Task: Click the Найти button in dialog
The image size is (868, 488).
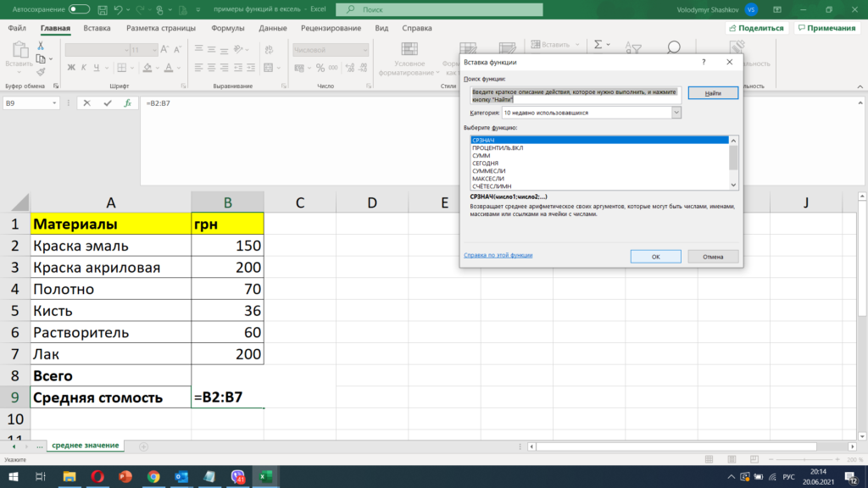Action: [x=713, y=93]
